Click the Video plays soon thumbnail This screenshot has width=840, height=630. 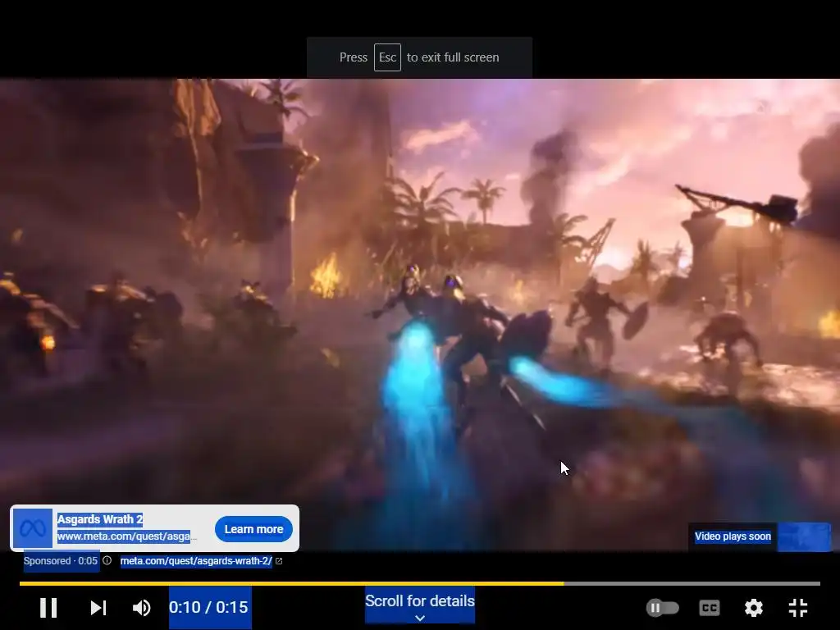pyautogui.click(x=804, y=536)
